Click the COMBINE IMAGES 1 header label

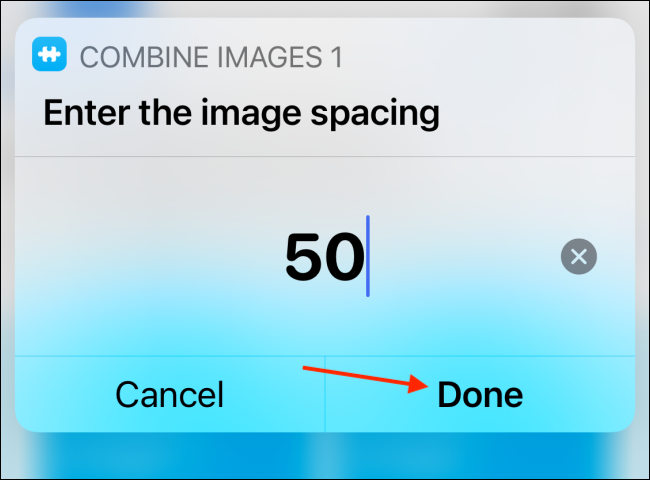(211, 57)
